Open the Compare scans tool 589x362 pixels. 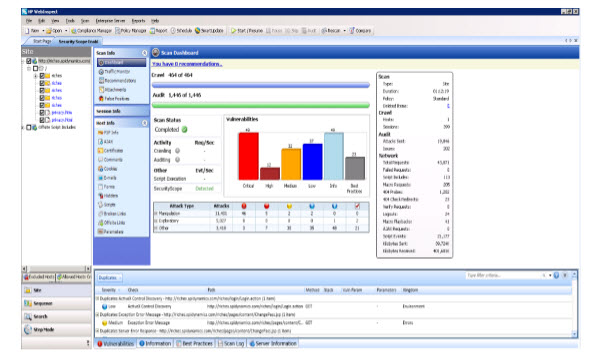coord(360,31)
